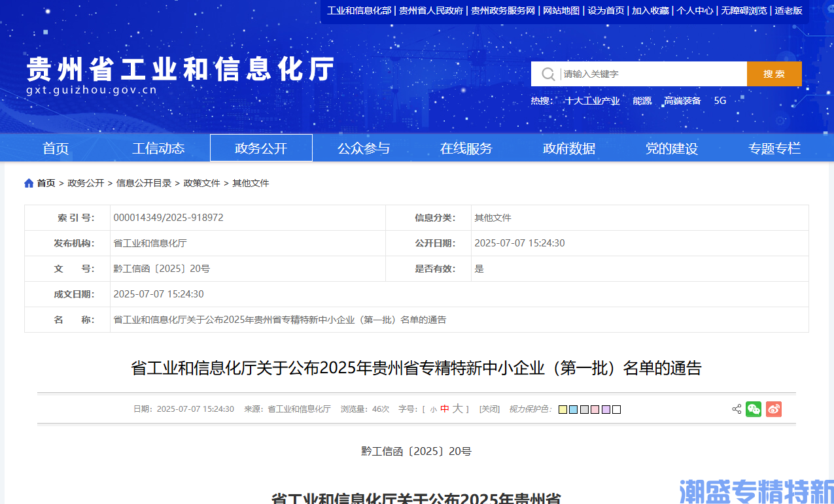834x504 pixels.
Task: Share the article via Weibo icon
Action: coord(774,409)
